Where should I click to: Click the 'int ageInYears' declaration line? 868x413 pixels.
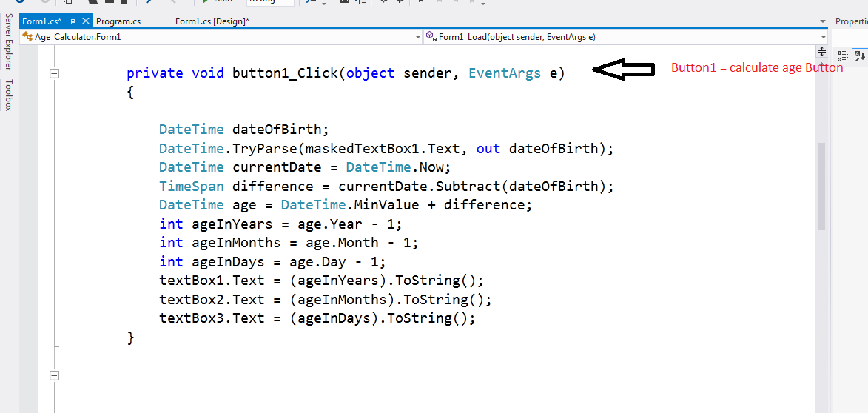[x=280, y=224]
